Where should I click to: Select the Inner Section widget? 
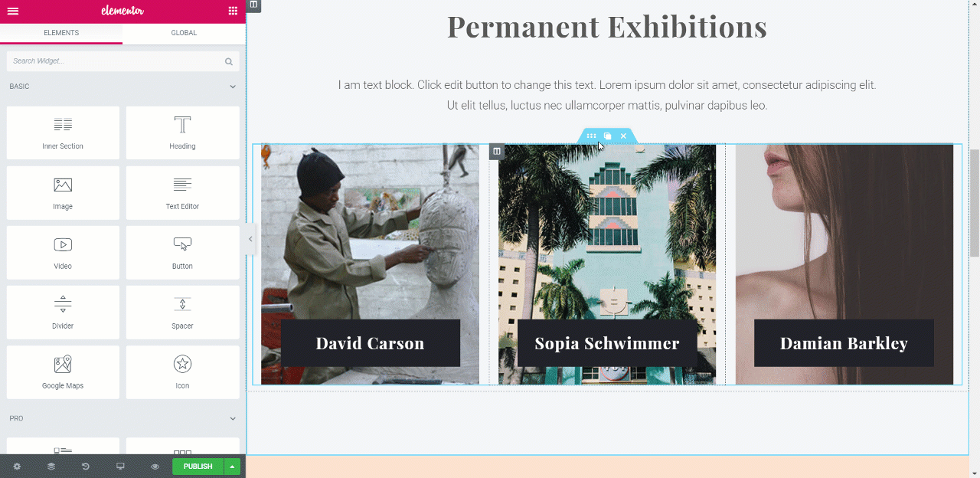pyautogui.click(x=63, y=133)
